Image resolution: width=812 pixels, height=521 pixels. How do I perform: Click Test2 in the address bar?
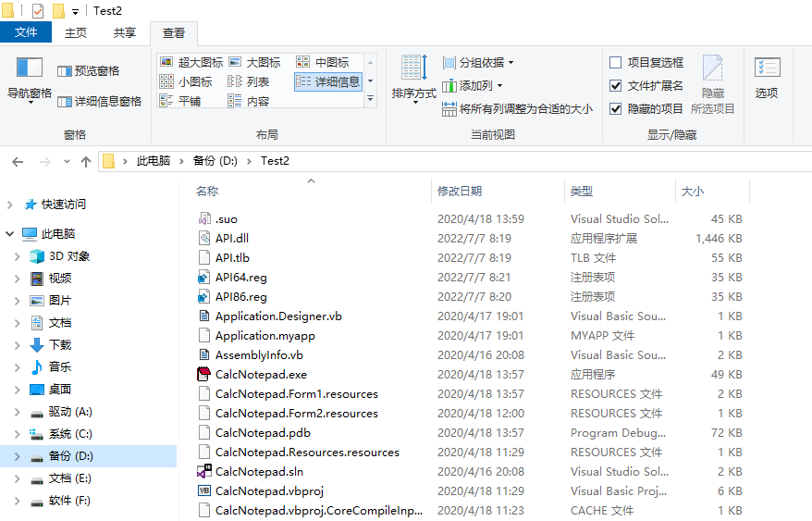click(275, 161)
